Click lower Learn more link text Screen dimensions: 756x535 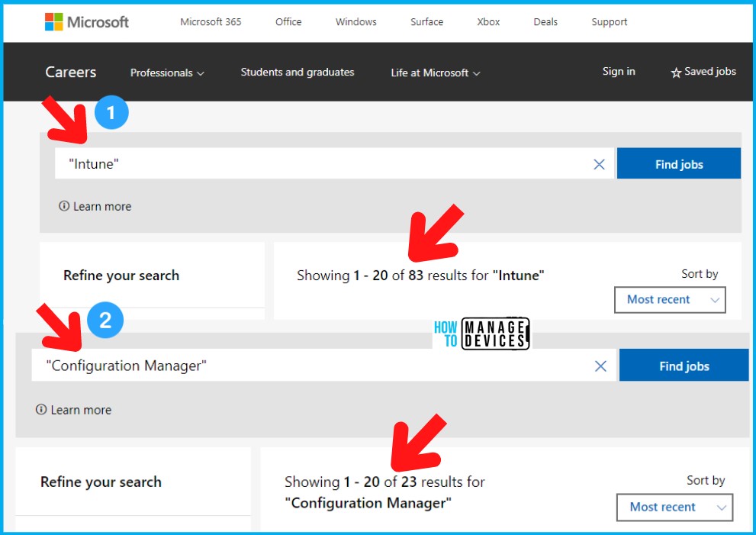(81, 410)
